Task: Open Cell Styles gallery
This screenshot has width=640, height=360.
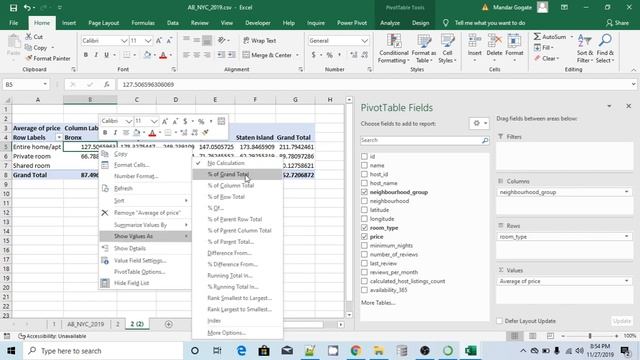Action: tap(447, 49)
